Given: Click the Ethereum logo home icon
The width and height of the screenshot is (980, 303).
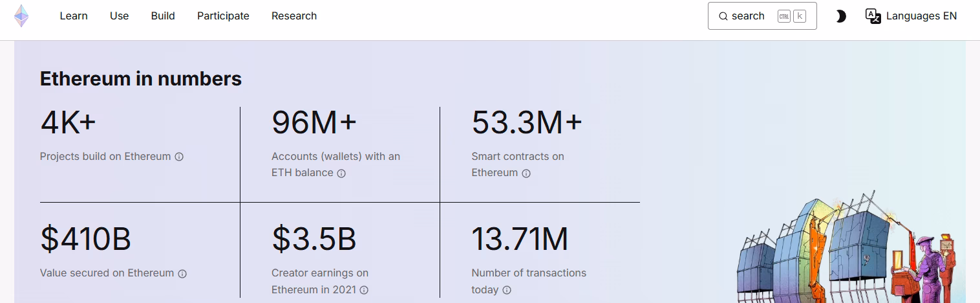Looking at the screenshot, I should click(22, 16).
